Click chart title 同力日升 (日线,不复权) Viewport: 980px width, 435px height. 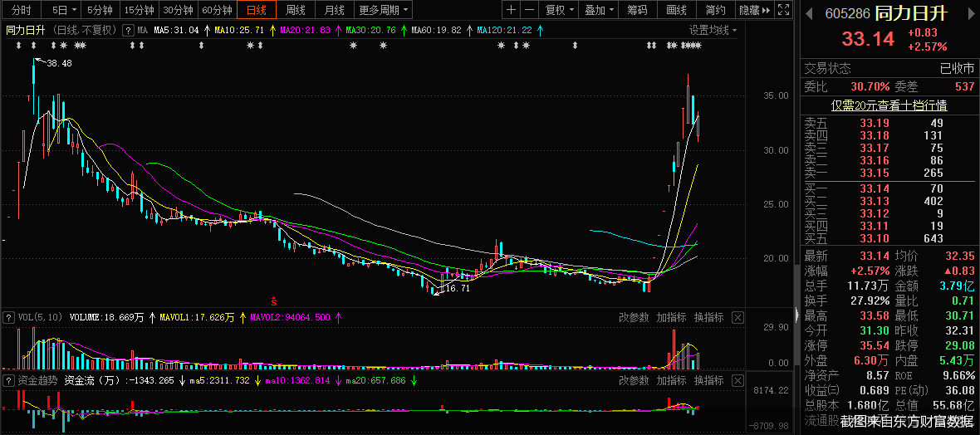tap(61, 30)
